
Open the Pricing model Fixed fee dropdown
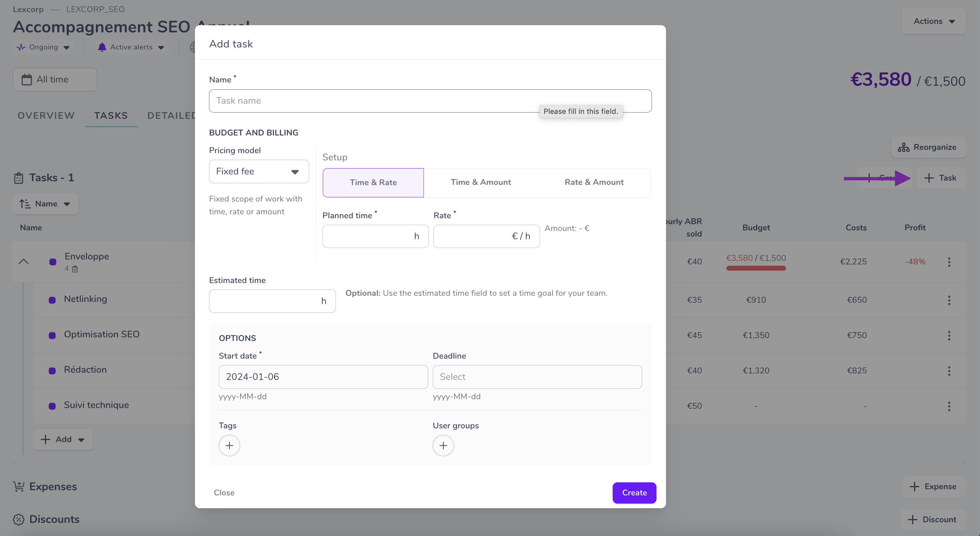pos(259,171)
